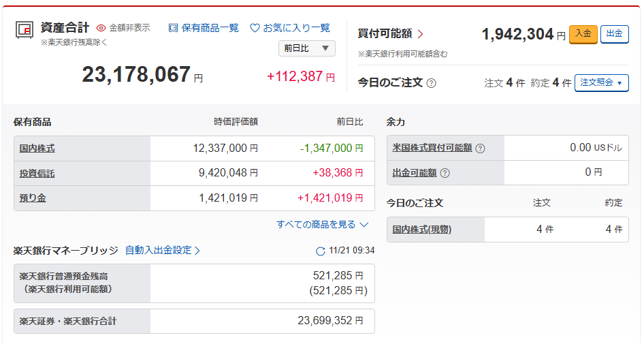The image size is (644, 344).
Task: Click help icon beside 今日のご注文
Action: pyautogui.click(x=431, y=83)
